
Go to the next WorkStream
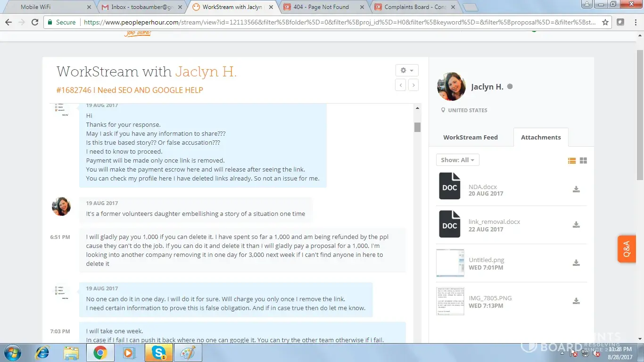[413, 85]
